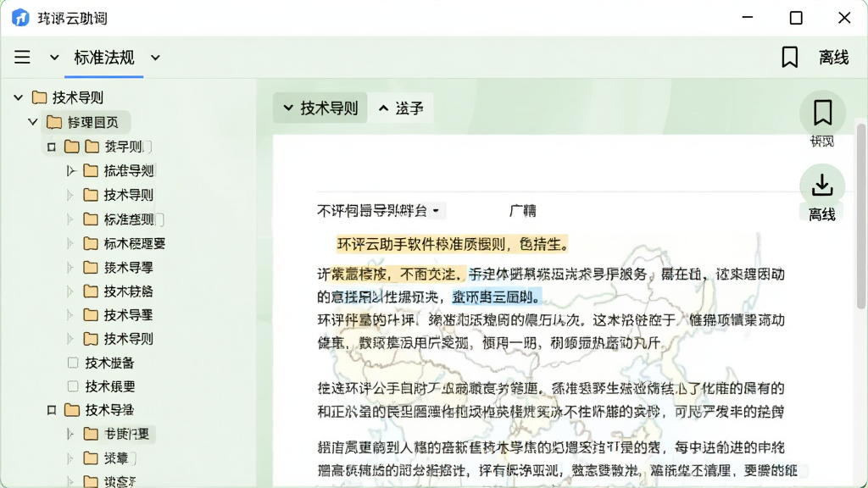The image size is (868, 488).
Task: Select the 标准法规 tab
Action: (x=104, y=57)
